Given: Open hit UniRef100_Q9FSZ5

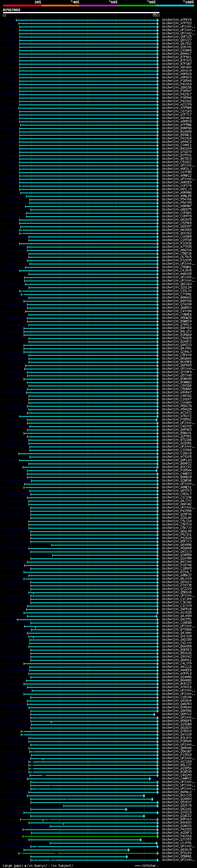Looking at the screenshot, I should [x=177, y=37].
